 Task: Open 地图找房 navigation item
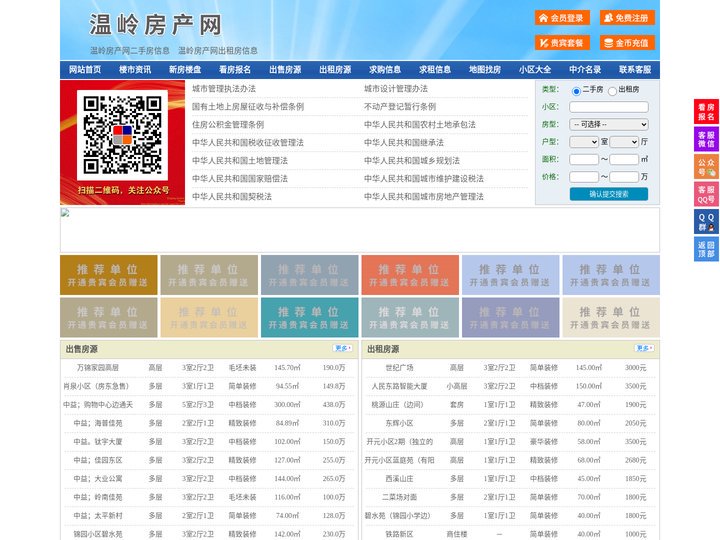[485, 70]
